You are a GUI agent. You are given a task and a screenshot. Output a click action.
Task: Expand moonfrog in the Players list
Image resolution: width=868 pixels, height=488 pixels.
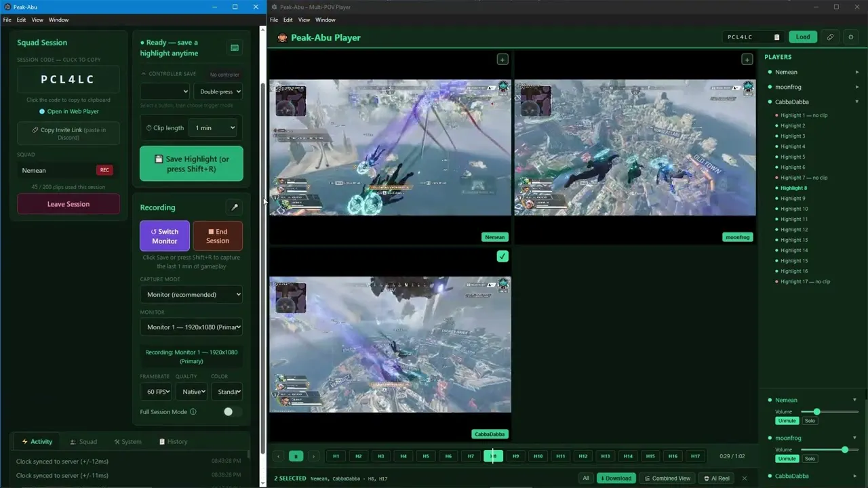click(857, 87)
